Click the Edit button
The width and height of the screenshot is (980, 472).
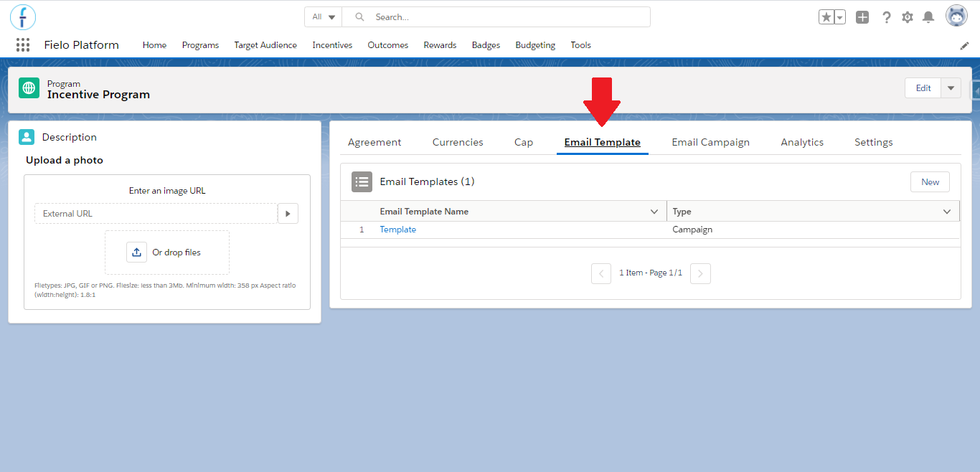coord(923,88)
